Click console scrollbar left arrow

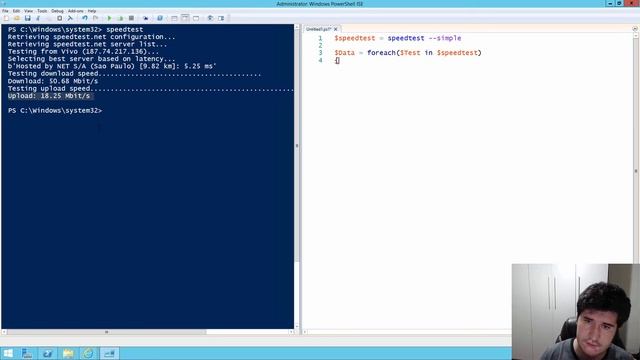(4, 332)
